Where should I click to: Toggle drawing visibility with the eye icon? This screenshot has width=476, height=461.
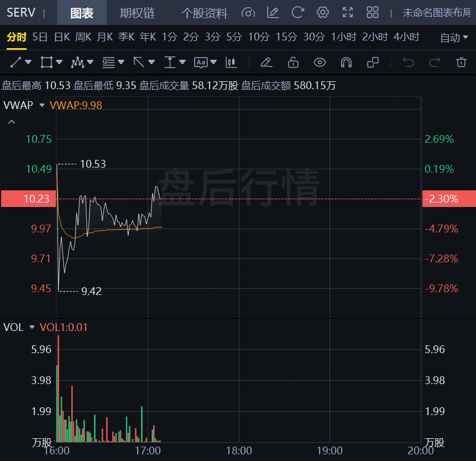tap(320, 62)
